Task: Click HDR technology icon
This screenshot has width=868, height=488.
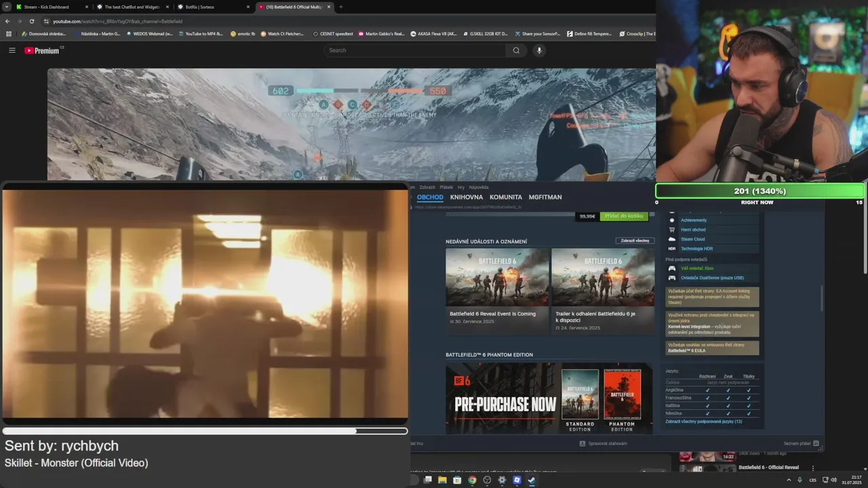Action: point(672,249)
